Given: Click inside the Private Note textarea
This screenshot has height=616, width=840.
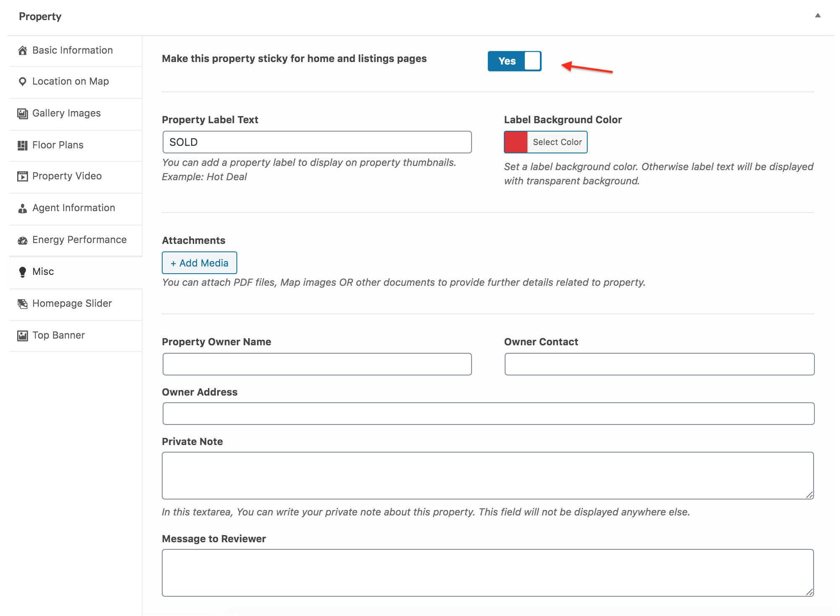Looking at the screenshot, I should 488,476.
